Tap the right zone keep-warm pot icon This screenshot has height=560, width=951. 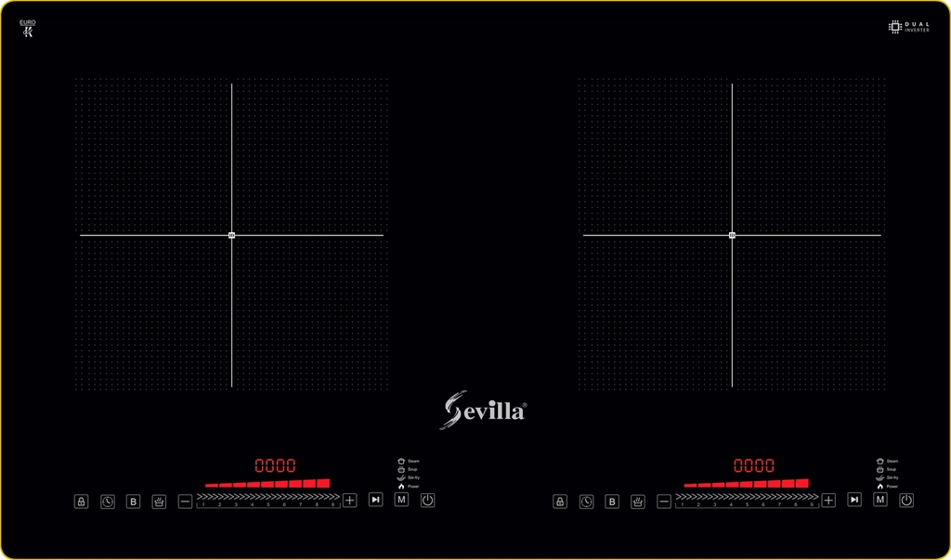point(638,501)
